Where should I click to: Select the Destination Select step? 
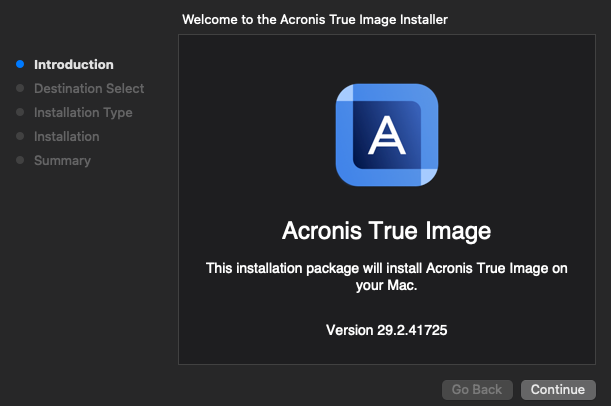[x=89, y=88]
